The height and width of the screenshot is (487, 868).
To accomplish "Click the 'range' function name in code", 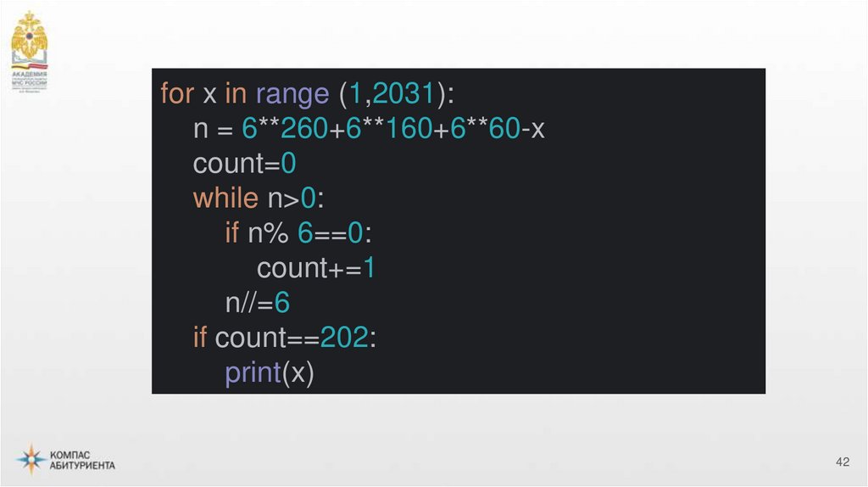I will pyautogui.click(x=292, y=94).
